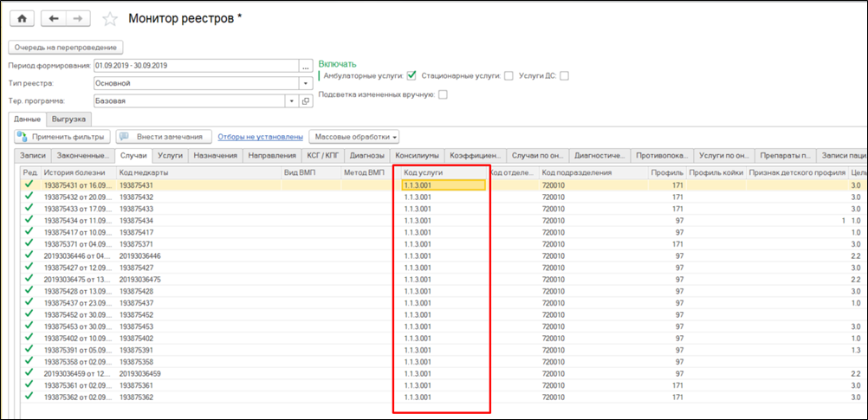Add to favorites with star icon
The height and width of the screenshot is (420, 868).
pos(110,19)
